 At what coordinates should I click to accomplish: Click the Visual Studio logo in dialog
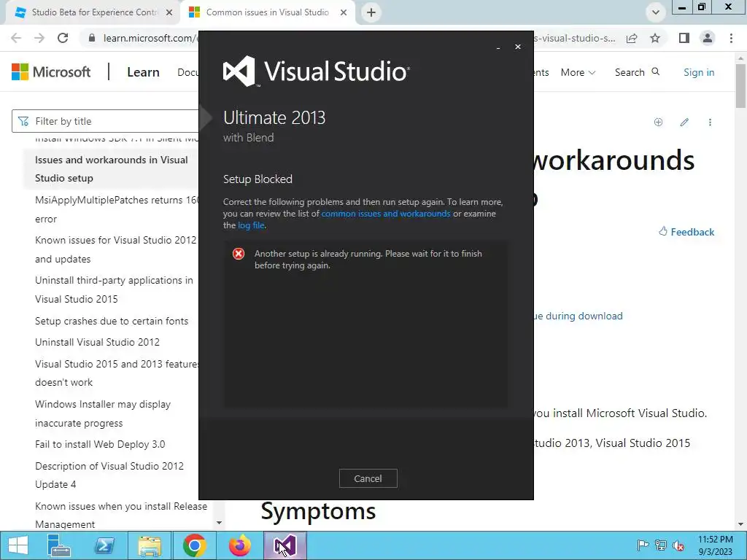(x=317, y=71)
